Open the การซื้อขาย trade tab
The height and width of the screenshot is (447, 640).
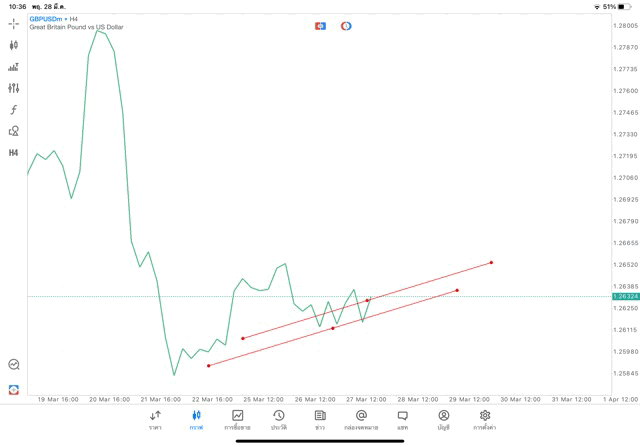point(237,419)
